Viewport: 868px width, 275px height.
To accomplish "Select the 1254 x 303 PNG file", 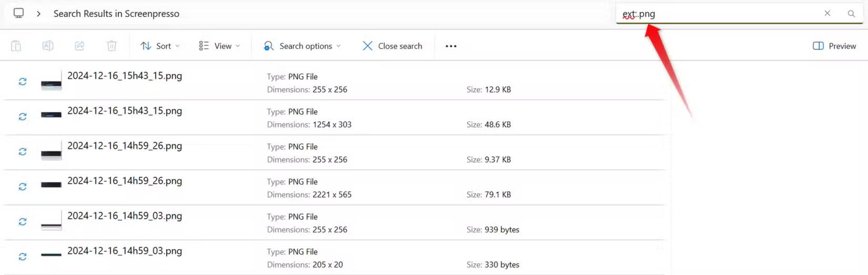I will pyautogui.click(x=335, y=117).
